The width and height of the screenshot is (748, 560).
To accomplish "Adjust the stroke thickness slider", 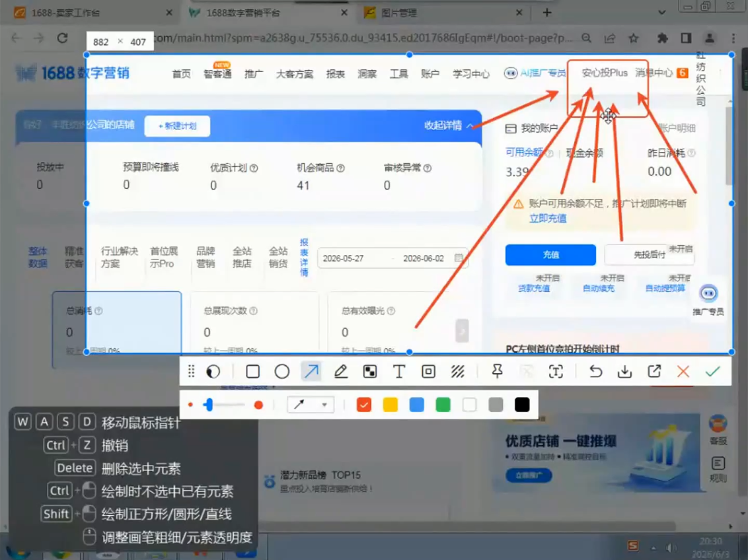I will tap(224, 405).
